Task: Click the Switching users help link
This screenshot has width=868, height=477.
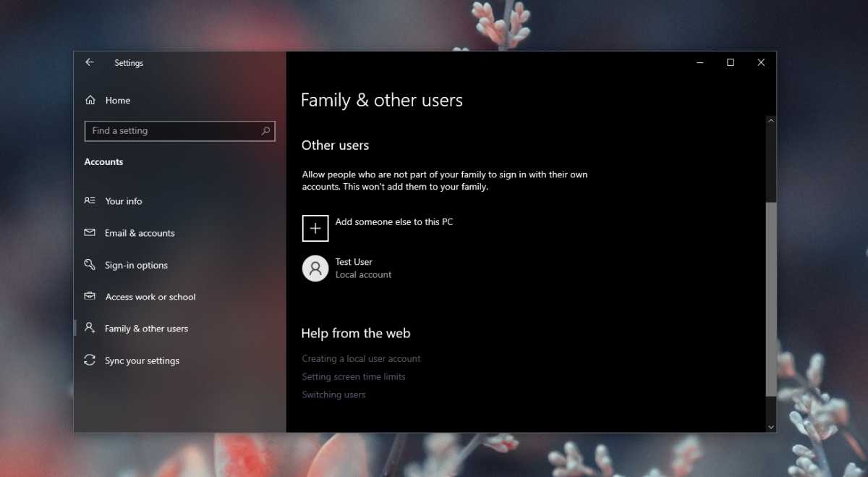Action: (x=333, y=395)
